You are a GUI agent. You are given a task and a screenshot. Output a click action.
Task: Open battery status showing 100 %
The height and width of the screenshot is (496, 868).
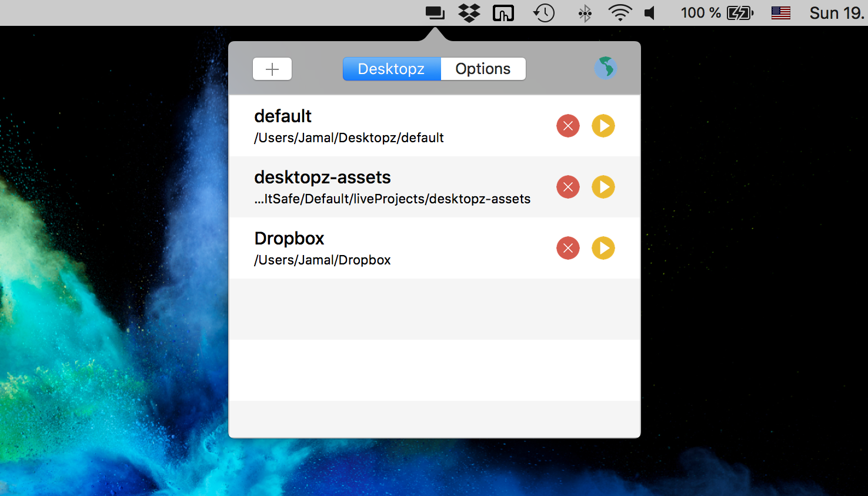(x=717, y=13)
